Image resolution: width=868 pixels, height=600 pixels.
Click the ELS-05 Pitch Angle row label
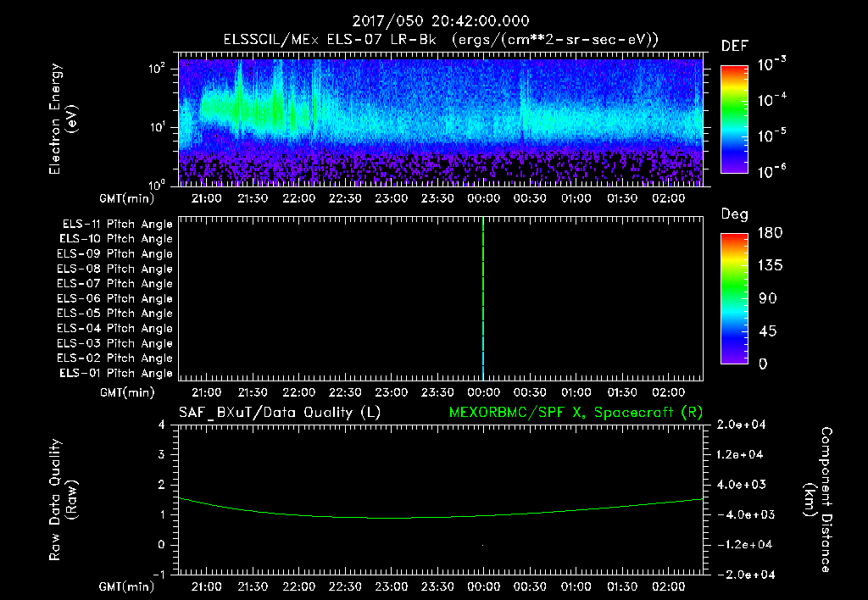[114, 314]
